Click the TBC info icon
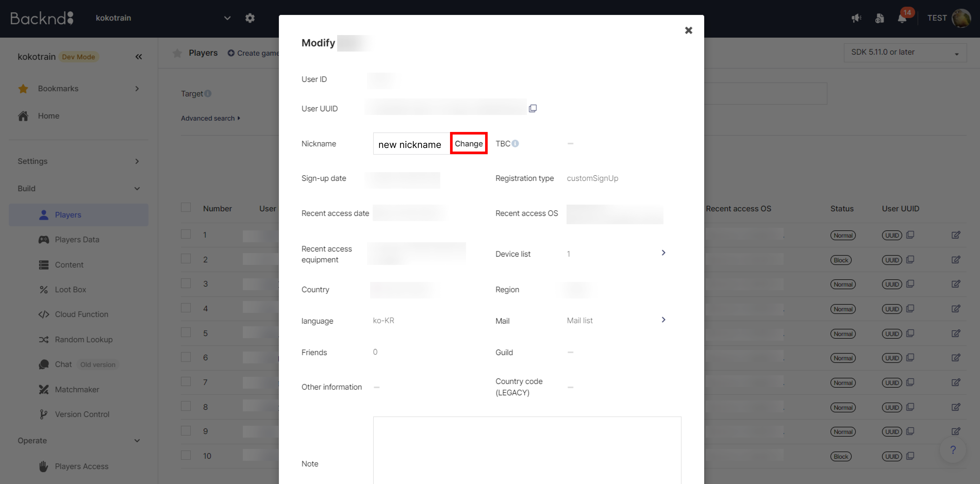Image resolution: width=980 pixels, height=484 pixels. click(515, 143)
